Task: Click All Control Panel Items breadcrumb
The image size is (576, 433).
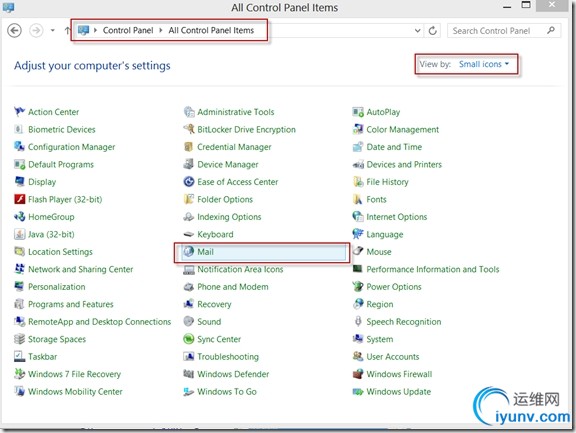Action: pyautogui.click(x=211, y=30)
